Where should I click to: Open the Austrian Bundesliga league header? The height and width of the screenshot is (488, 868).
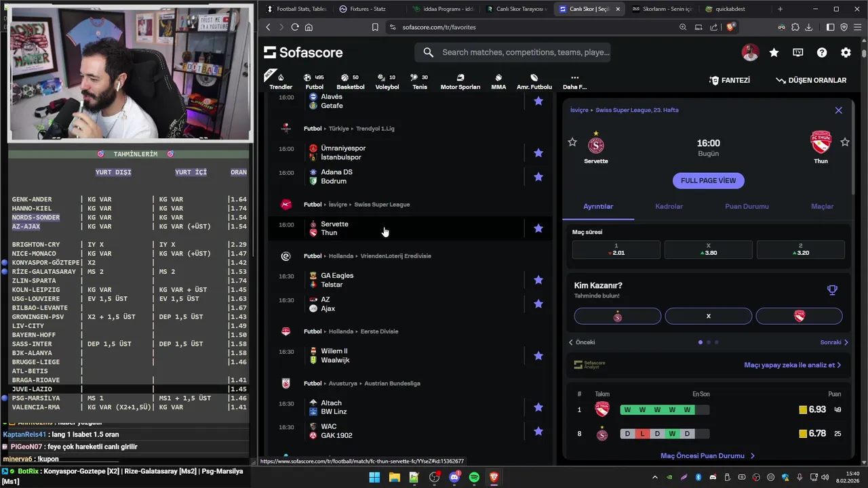pyautogui.click(x=392, y=383)
